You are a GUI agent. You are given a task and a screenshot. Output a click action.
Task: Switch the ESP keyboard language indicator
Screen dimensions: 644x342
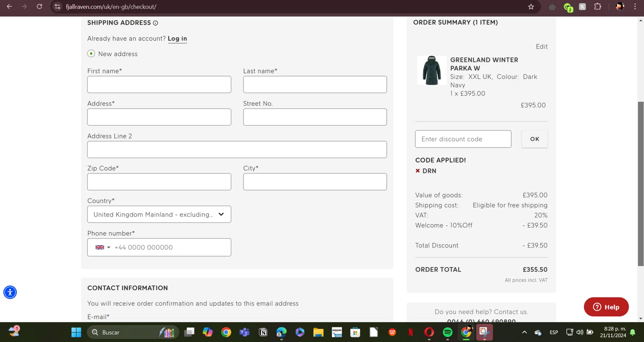click(x=554, y=332)
